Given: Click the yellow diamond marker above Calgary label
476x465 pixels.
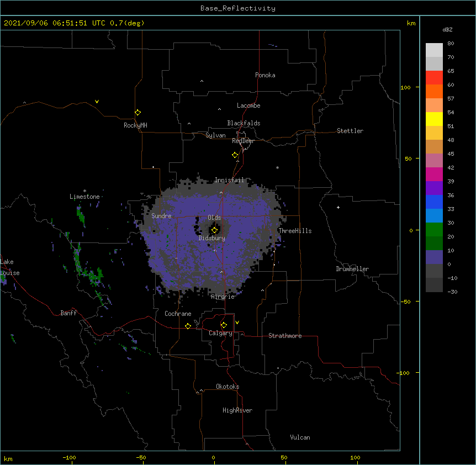Looking at the screenshot, I should pyautogui.click(x=224, y=325).
